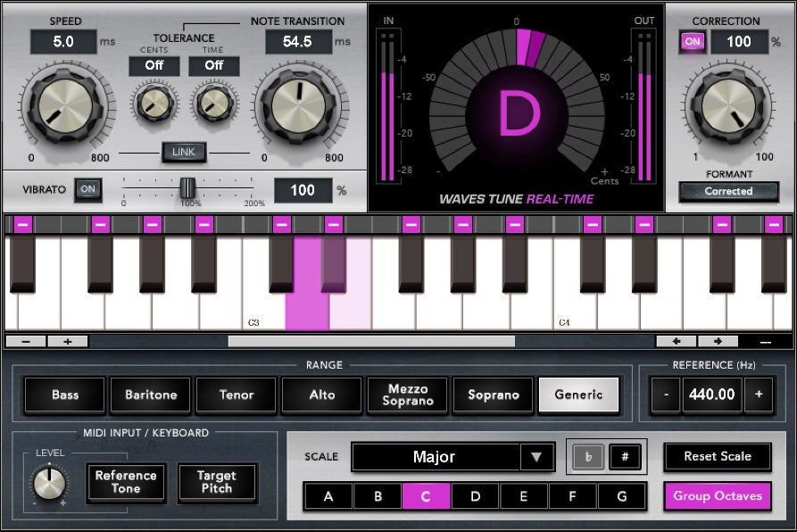
Task: Toggle Group Octaves
Action: coord(718,496)
